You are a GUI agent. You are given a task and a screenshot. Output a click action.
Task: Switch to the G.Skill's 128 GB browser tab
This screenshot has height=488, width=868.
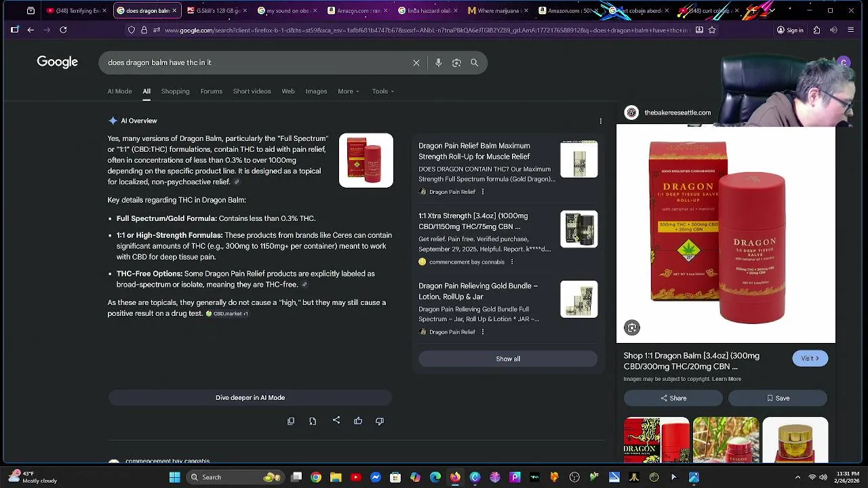click(216, 11)
